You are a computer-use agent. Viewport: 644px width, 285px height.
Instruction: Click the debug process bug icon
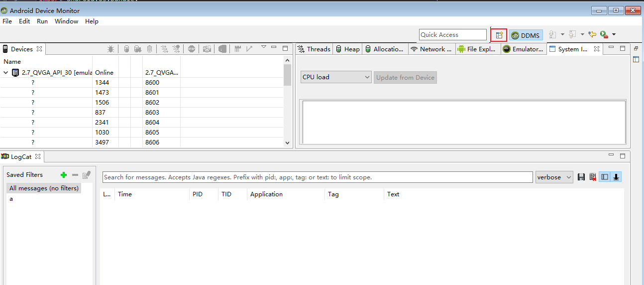[x=110, y=49]
